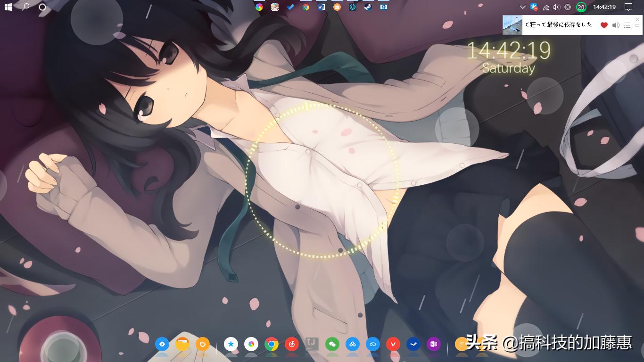Open the music widget playlist

click(x=627, y=25)
